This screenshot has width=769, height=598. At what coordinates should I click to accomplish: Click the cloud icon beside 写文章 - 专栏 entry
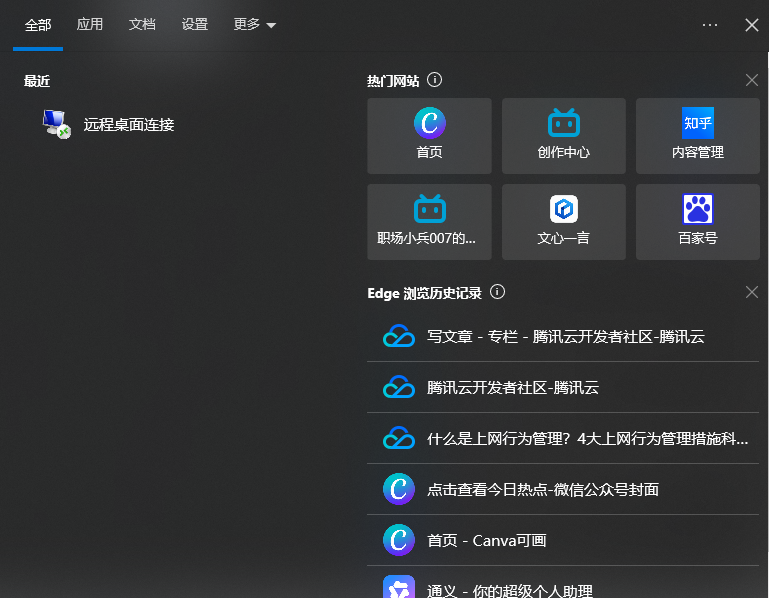(399, 336)
